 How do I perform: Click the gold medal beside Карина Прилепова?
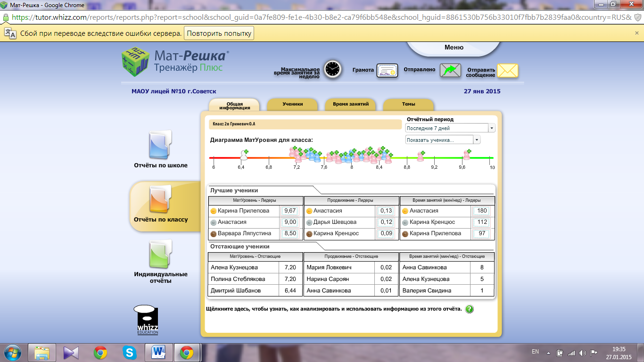click(214, 211)
